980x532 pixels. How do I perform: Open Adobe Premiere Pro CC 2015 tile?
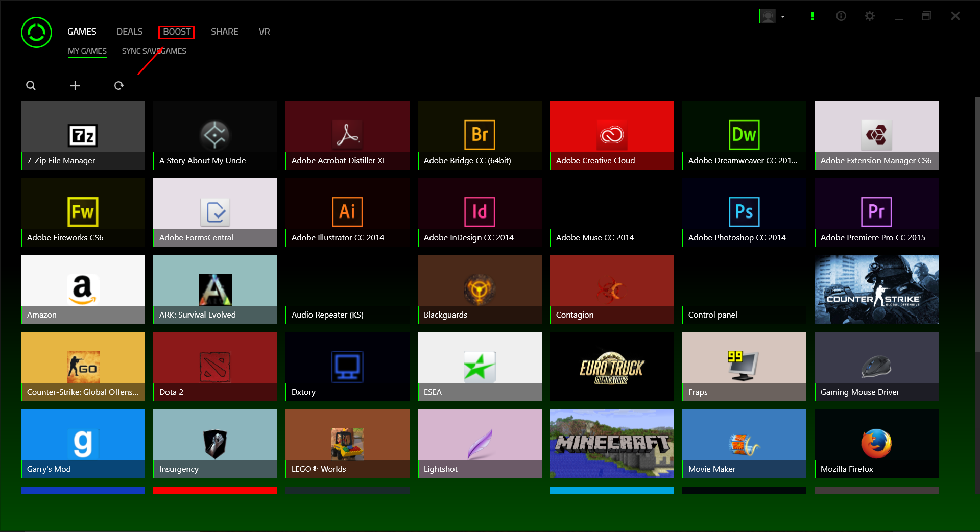point(876,212)
